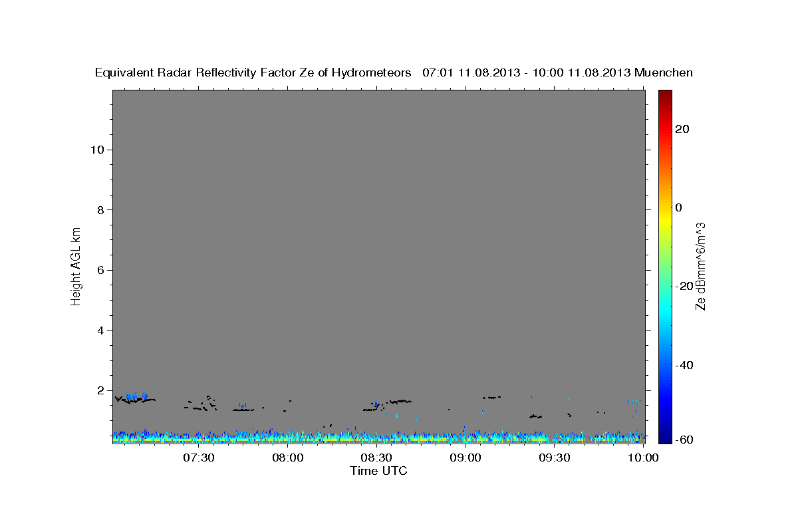Screen dimensions: 798x532
Task: Click the 'Ze dBmm^6/m^3' colorbar title
Action: coord(700,266)
